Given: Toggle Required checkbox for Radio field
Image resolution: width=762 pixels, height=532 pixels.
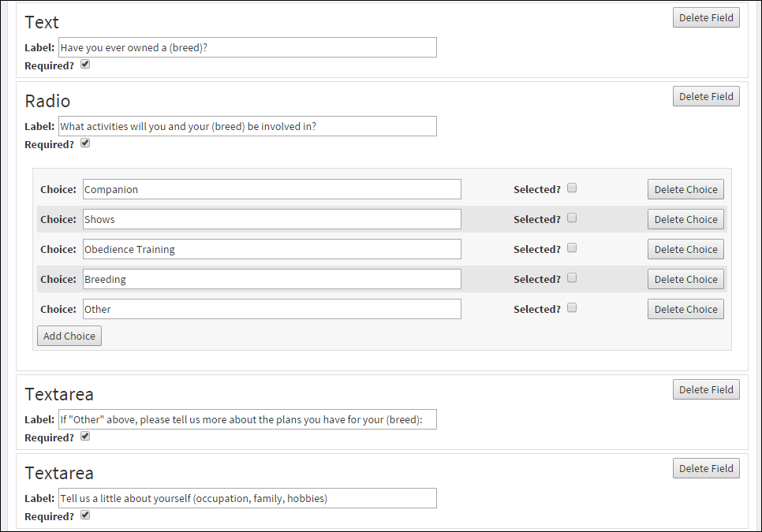Looking at the screenshot, I should click(x=85, y=143).
